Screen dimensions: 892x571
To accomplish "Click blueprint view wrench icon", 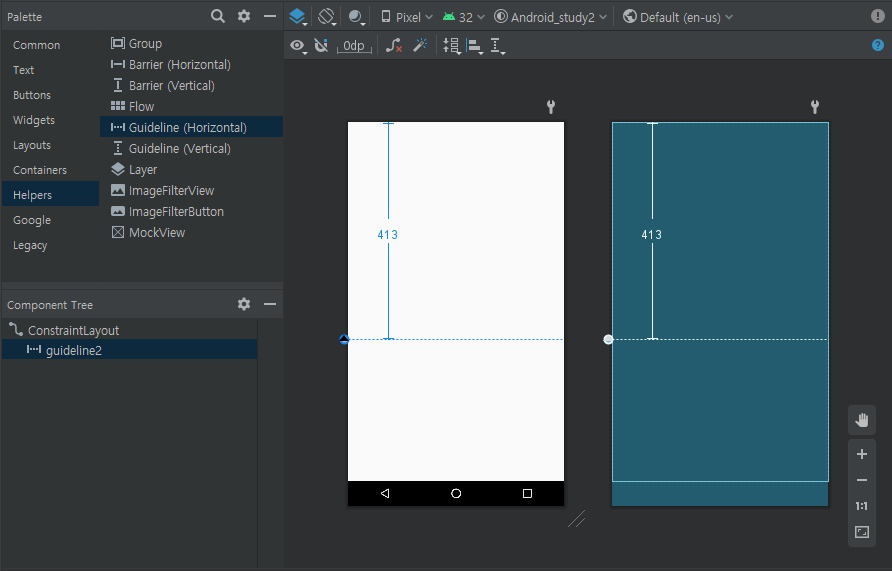I will click(x=815, y=106).
